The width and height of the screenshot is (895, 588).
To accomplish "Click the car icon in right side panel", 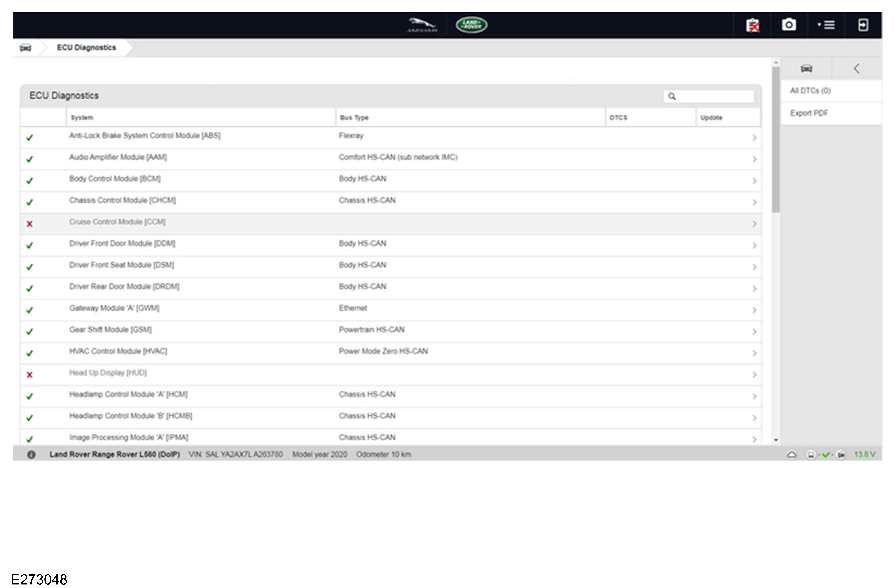I will 806,68.
